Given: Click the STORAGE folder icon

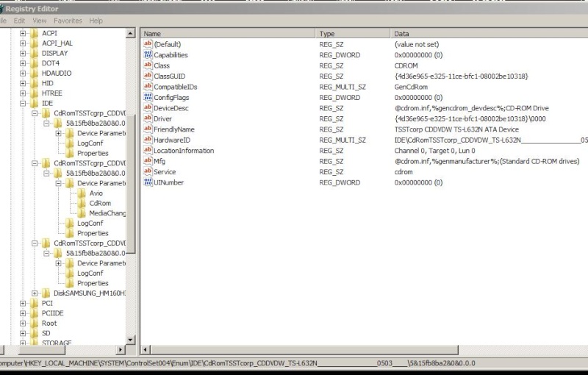Looking at the screenshot, I should tap(34, 342).
